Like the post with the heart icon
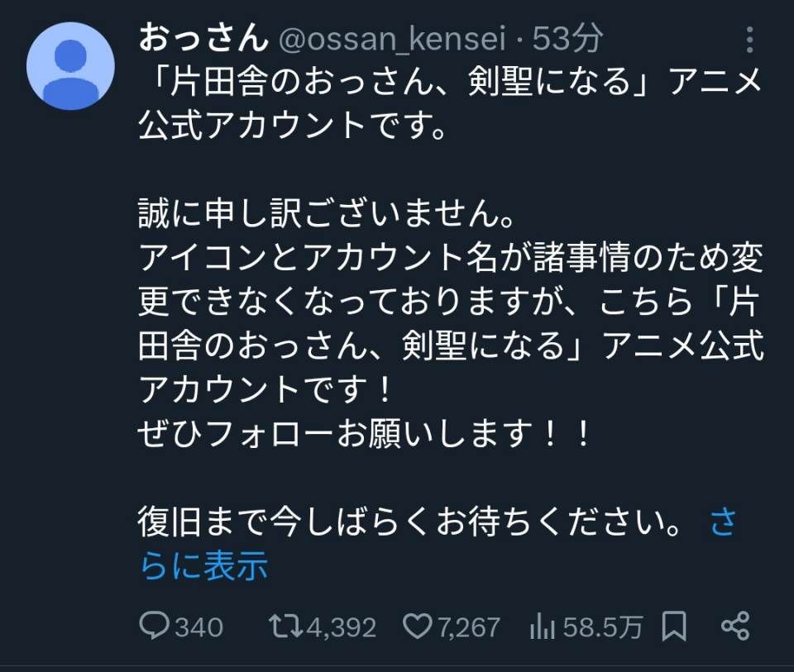The width and height of the screenshot is (794, 672). tap(418, 626)
